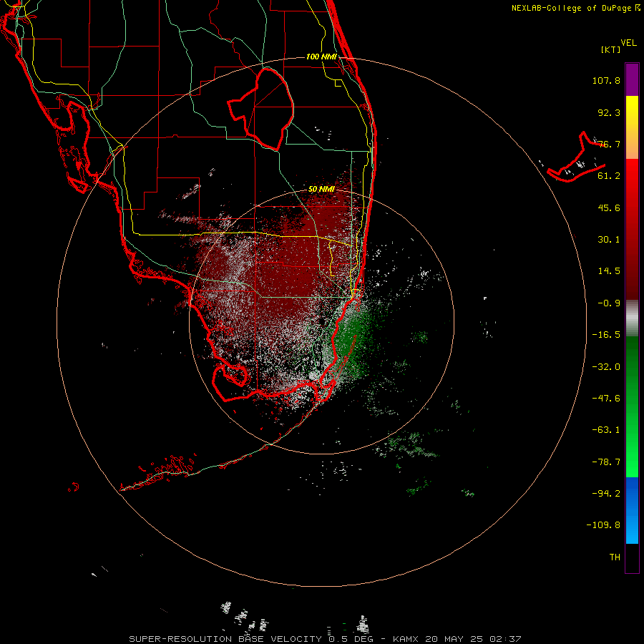Pick the gray segment of velocity scale
Viewport: 644px width, 644px height.
632,318
